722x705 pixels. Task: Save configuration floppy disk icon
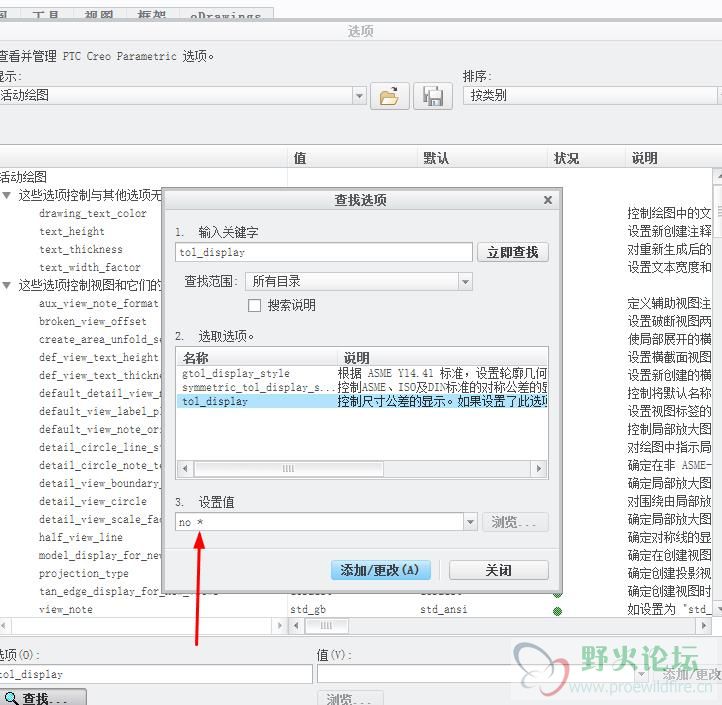(433, 96)
